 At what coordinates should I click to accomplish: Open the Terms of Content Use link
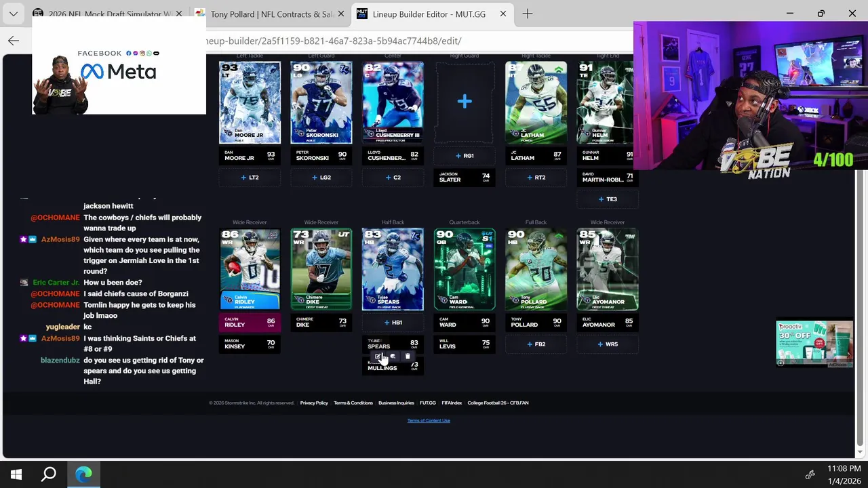(x=429, y=420)
